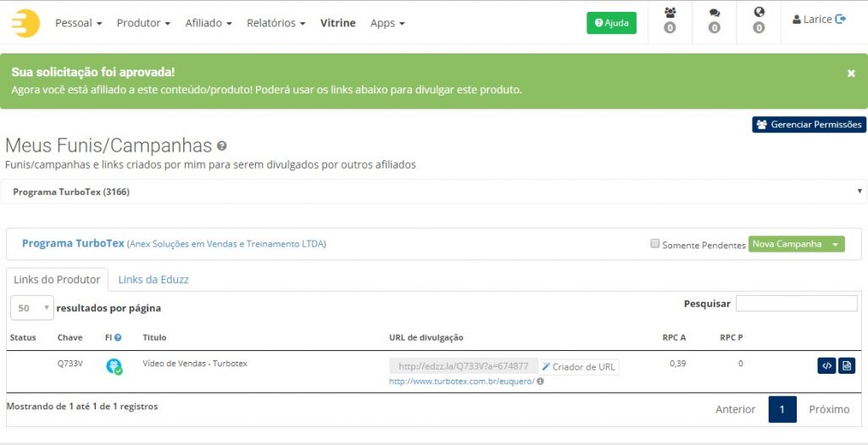Select the Links do Produtor tab
Viewport: 868px width, 445px height.
click(x=57, y=280)
